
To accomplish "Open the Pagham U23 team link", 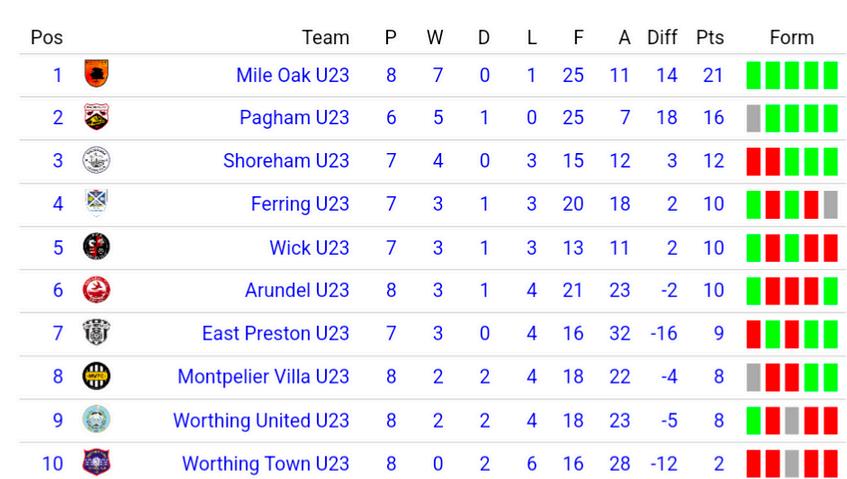I will (x=294, y=118).
